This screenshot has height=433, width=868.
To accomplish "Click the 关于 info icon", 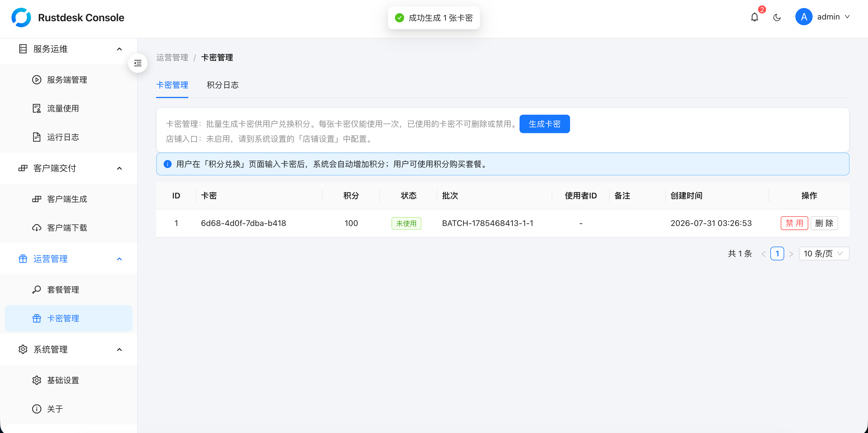I will (x=36, y=409).
